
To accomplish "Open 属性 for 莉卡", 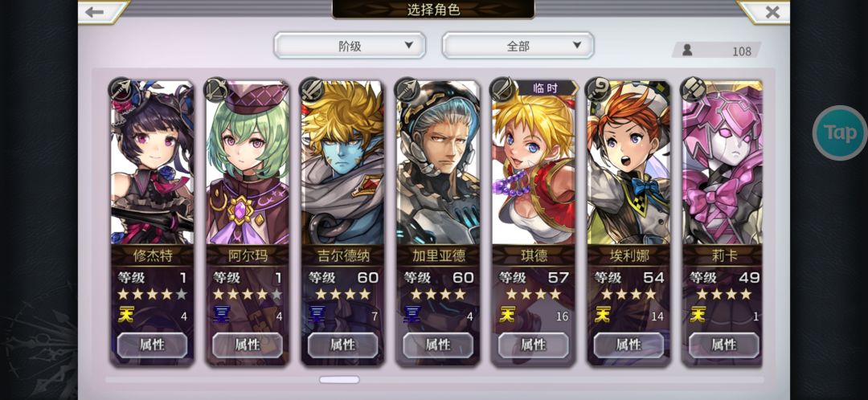I will point(723,345).
